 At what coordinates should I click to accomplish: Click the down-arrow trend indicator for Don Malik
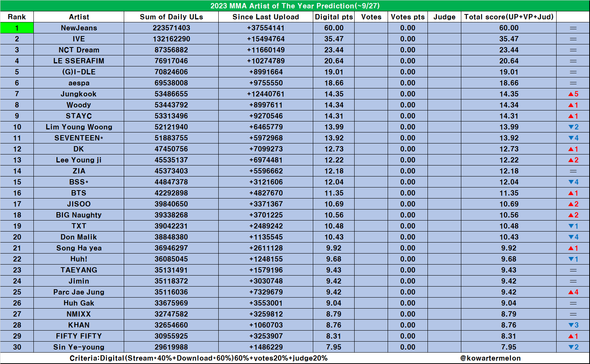(x=573, y=237)
